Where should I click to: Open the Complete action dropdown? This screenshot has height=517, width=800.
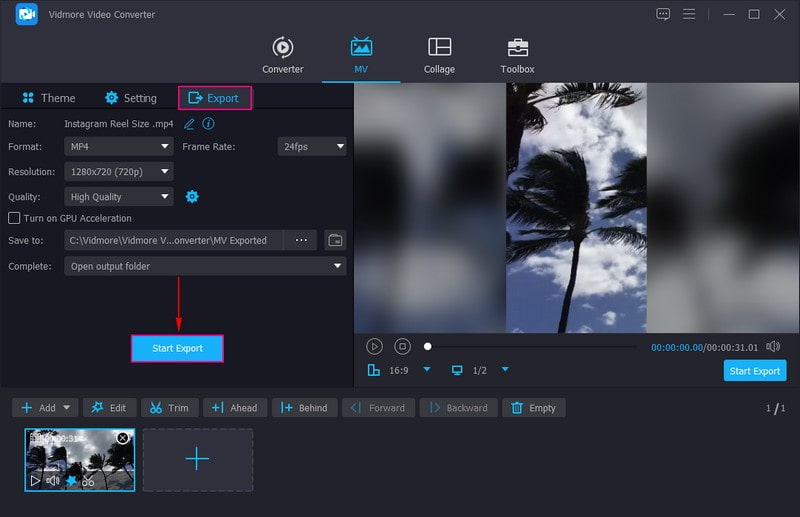pyautogui.click(x=205, y=266)
